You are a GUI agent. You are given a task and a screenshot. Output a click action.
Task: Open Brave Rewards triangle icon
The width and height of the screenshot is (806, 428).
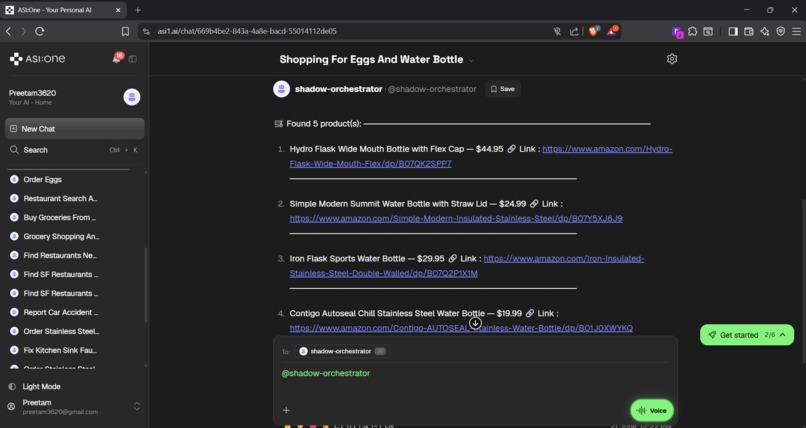click(x=612, y=31)
